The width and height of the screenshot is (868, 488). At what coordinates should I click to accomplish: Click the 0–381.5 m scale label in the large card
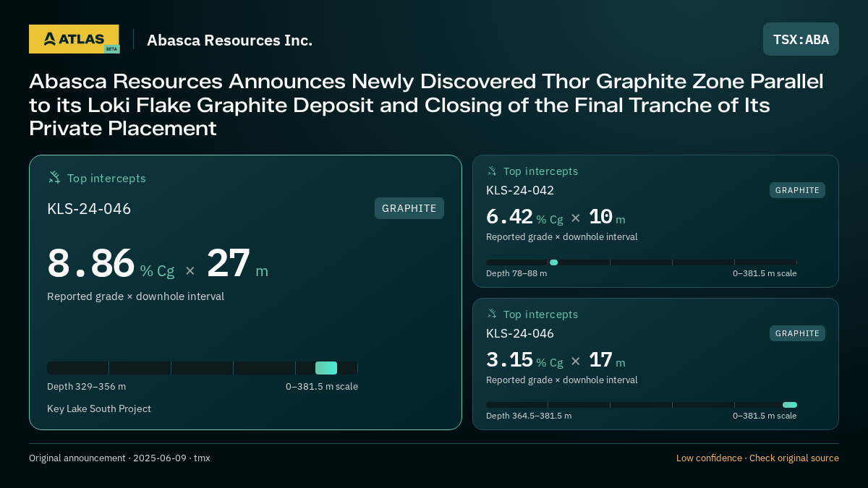tap(322, 386)
